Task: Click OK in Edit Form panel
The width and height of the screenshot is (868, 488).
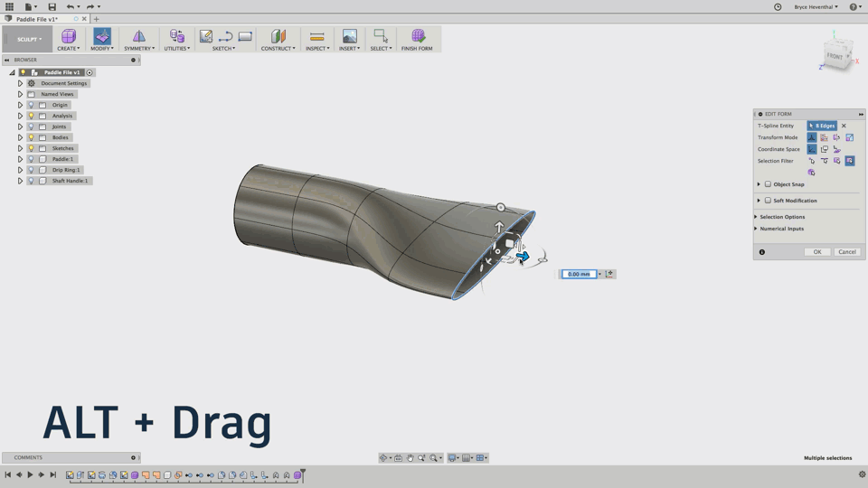Action: coord(816,252)
